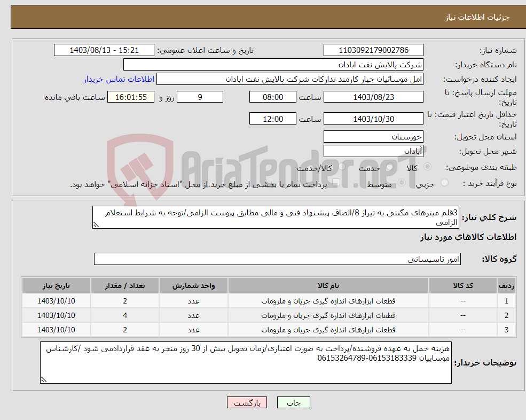Click the واحد شمارش column header
Viewport: 526px width, 420px height.
[193, 286]
